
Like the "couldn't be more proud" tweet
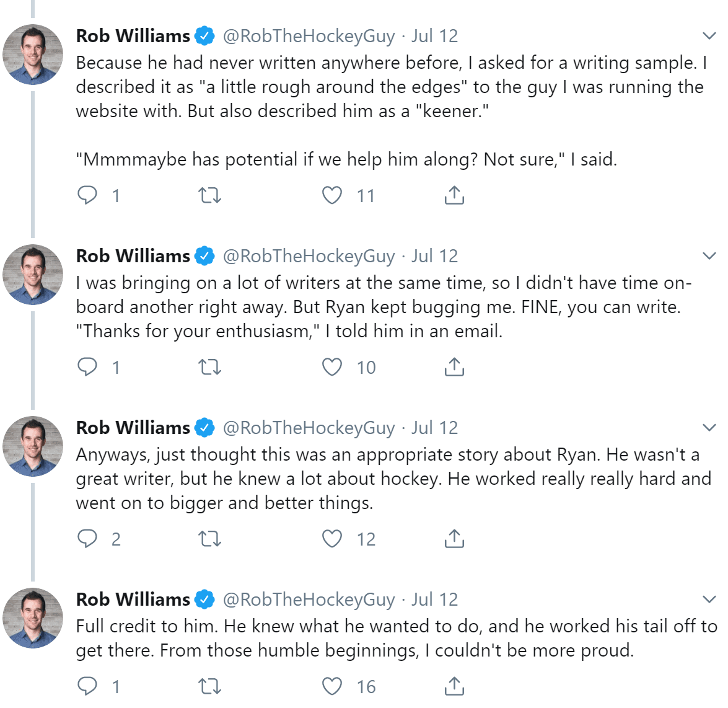click(x=332, y=686)
